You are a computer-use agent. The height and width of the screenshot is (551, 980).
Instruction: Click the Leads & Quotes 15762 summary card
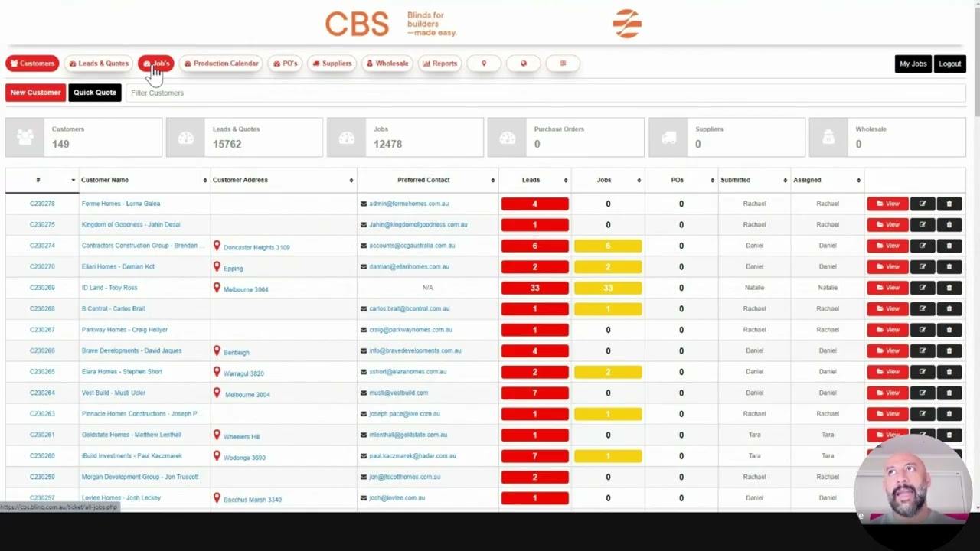tap(245, 137)
